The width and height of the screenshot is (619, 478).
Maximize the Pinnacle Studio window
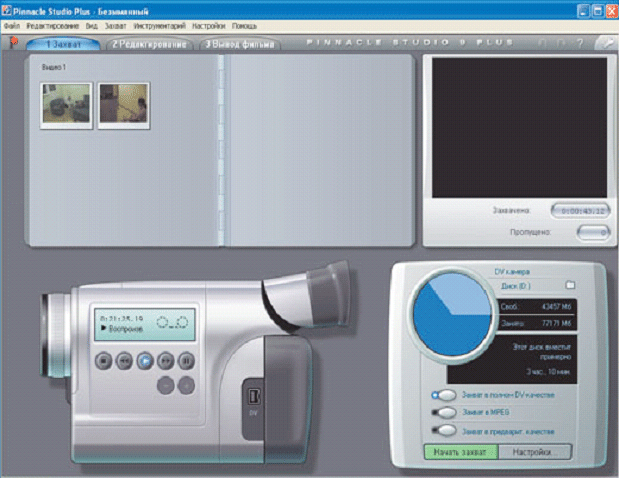[597, 11]
